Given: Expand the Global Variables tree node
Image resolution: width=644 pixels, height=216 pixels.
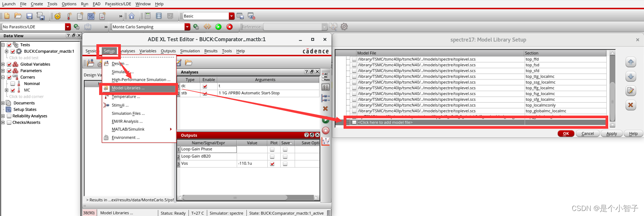Looking at the screenshot, I should pyautogui.click(x=3, y=64).
